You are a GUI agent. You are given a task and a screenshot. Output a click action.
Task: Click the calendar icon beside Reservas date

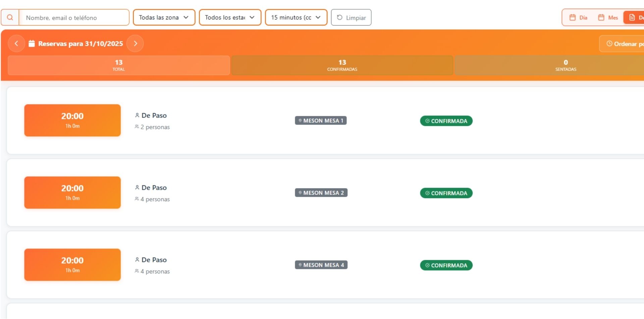(32, 44)
